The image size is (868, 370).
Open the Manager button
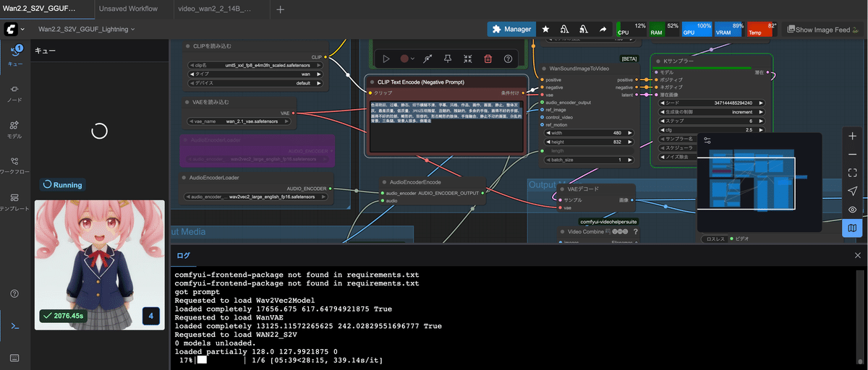pos(511,29)
